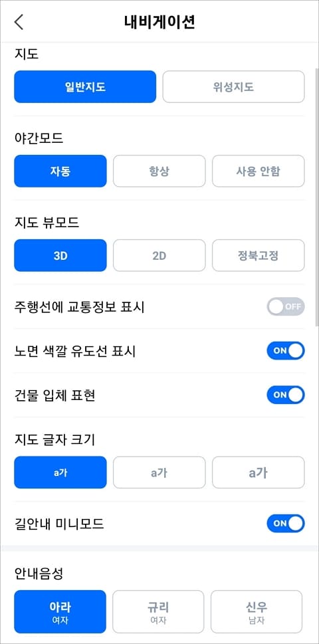Toggle 길안내 미니모드 switch off
The height and width of the screenshot is (644, 319).
coord(286,523)
